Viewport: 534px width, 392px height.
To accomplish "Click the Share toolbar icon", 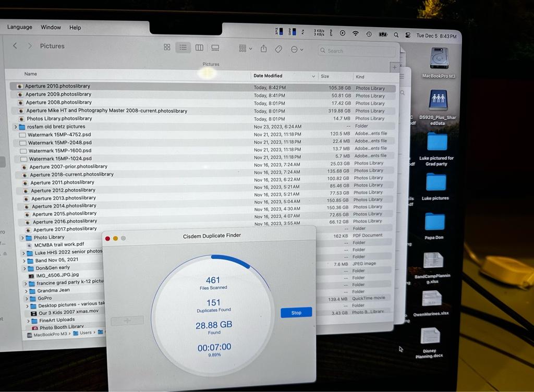I will click(263, 48).
